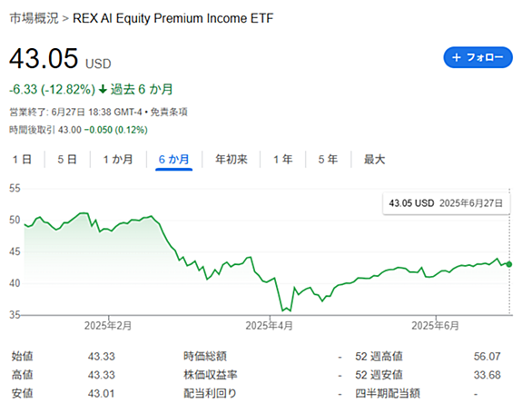Open the 市場概況 breadcrumb link
Screen dimensions: 532x413
tap(34, 18)
